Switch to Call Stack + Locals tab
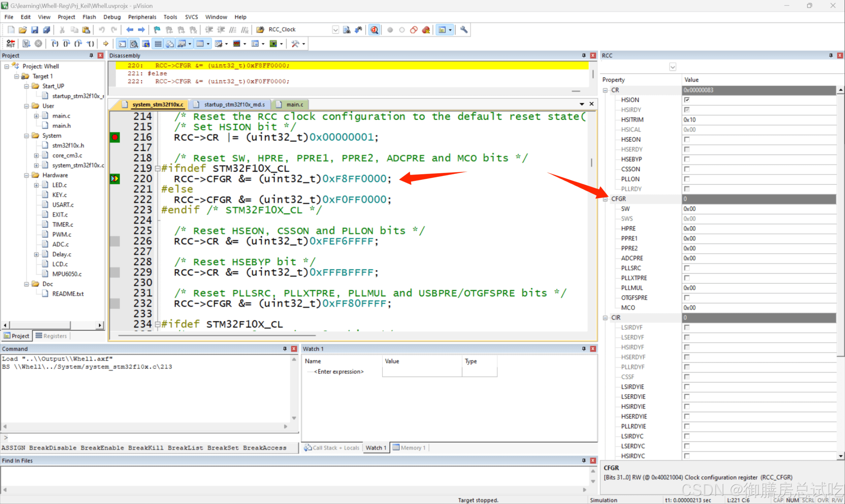 pyautogui.click(x=332, y=448)
